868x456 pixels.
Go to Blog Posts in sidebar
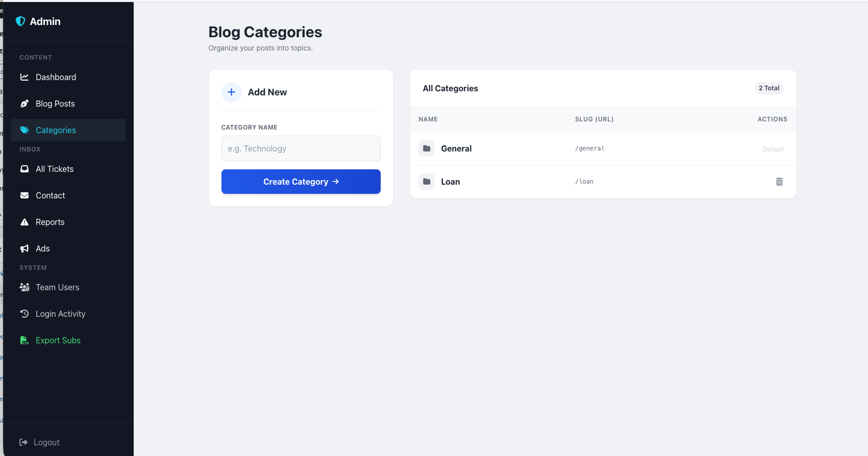(x=68, y=104)
